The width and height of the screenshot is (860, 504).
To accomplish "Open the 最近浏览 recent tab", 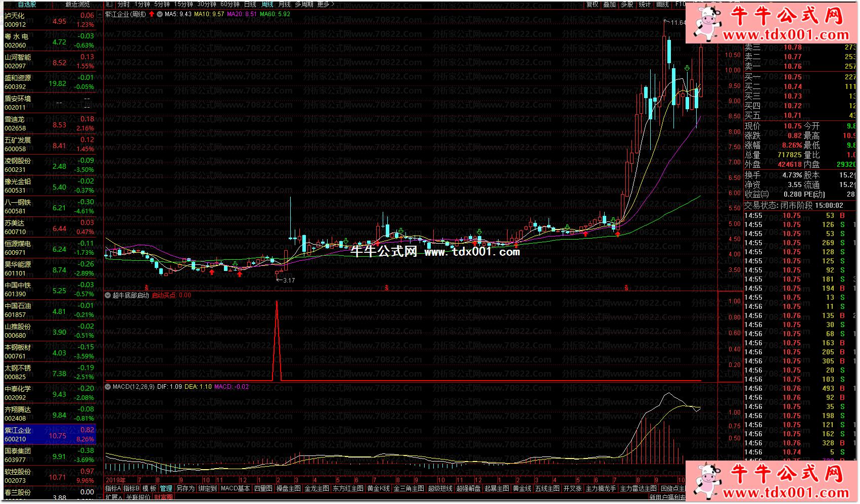I will click(x=77, y=5).
